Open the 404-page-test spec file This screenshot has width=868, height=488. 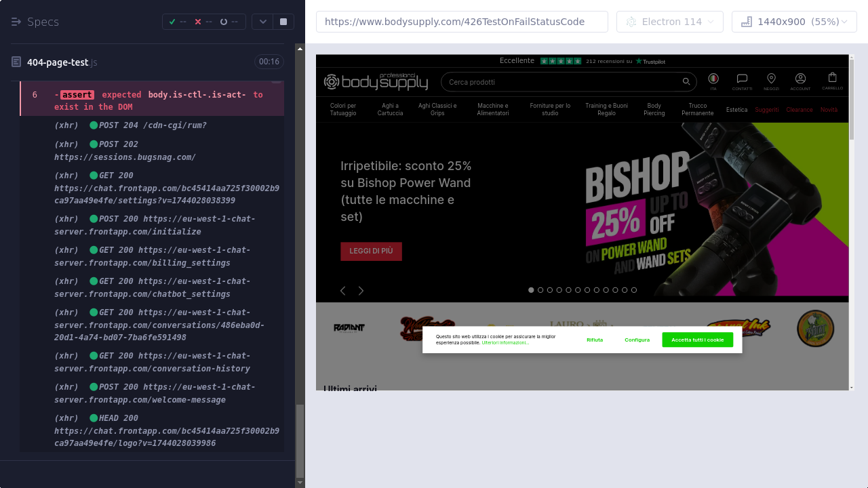58,62
